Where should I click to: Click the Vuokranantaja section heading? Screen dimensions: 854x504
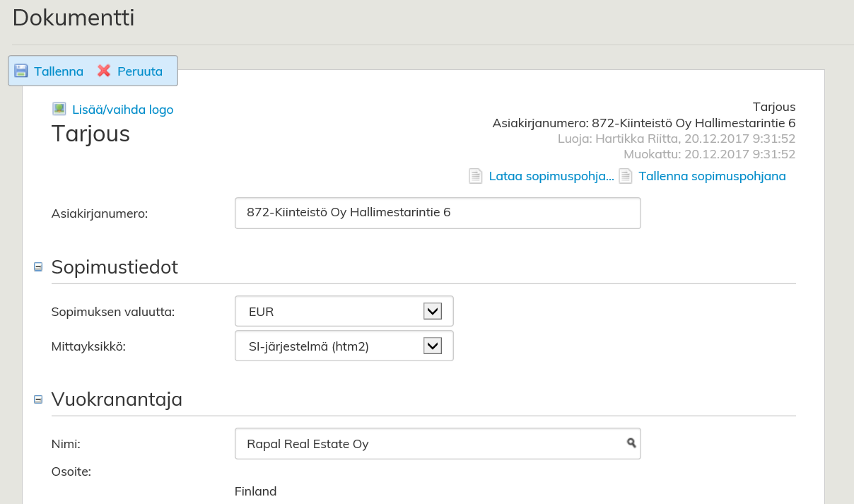[117, 399]
